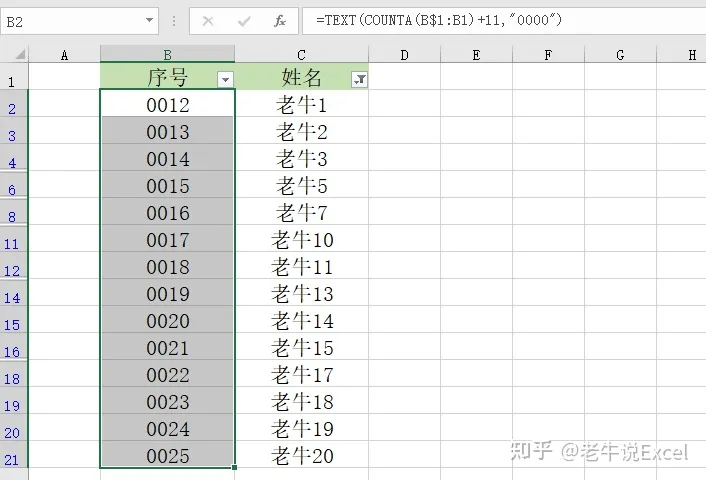Click cell containing 老牛15
This screenshot has height=480, width=706.
[x=301, y=347]
